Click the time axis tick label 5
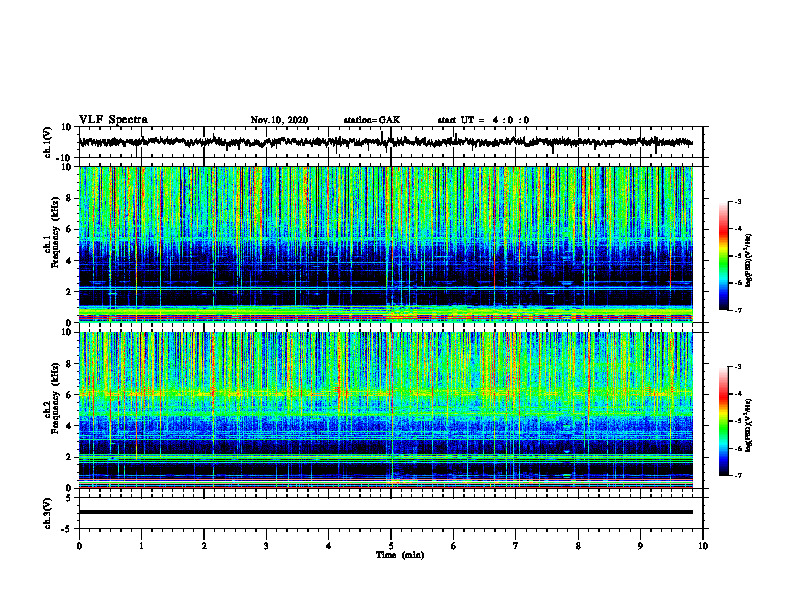 click(391, 546)
